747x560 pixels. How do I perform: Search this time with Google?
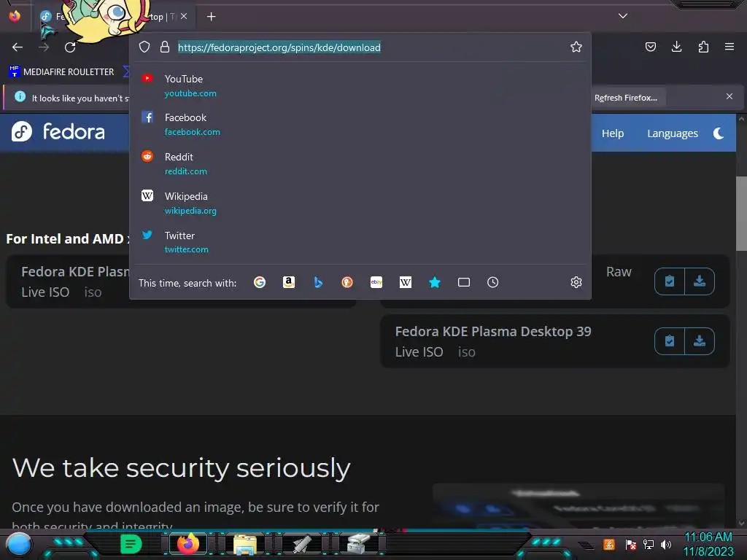tap(260, 282)
